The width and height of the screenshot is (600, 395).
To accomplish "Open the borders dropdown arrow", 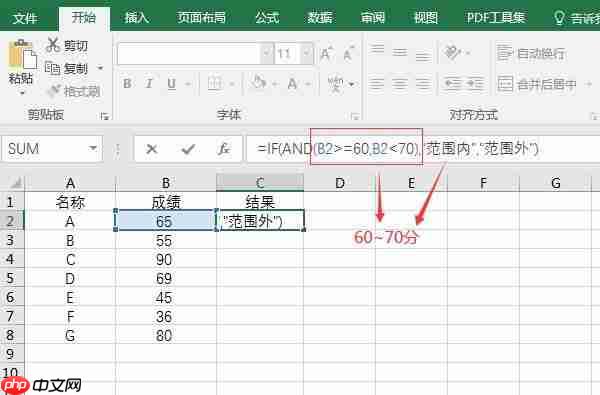I will tap(232, 84).
